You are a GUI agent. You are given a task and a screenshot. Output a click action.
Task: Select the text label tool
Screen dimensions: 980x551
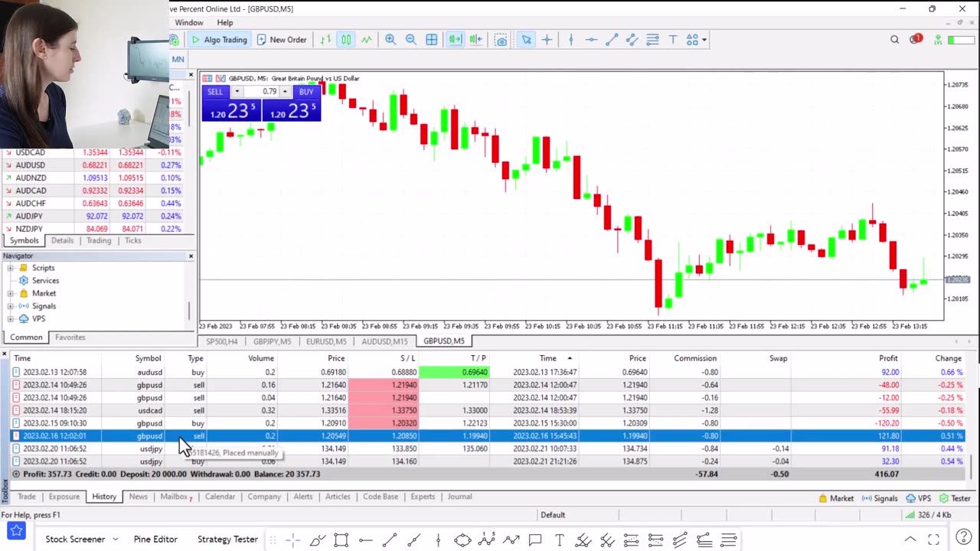pos(673,40)
